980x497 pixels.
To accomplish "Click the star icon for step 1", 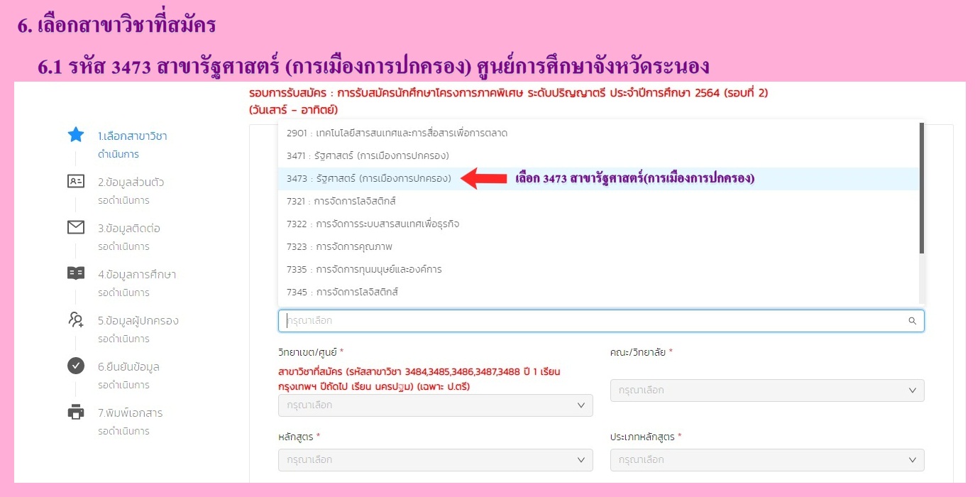I will click(75, 135).
